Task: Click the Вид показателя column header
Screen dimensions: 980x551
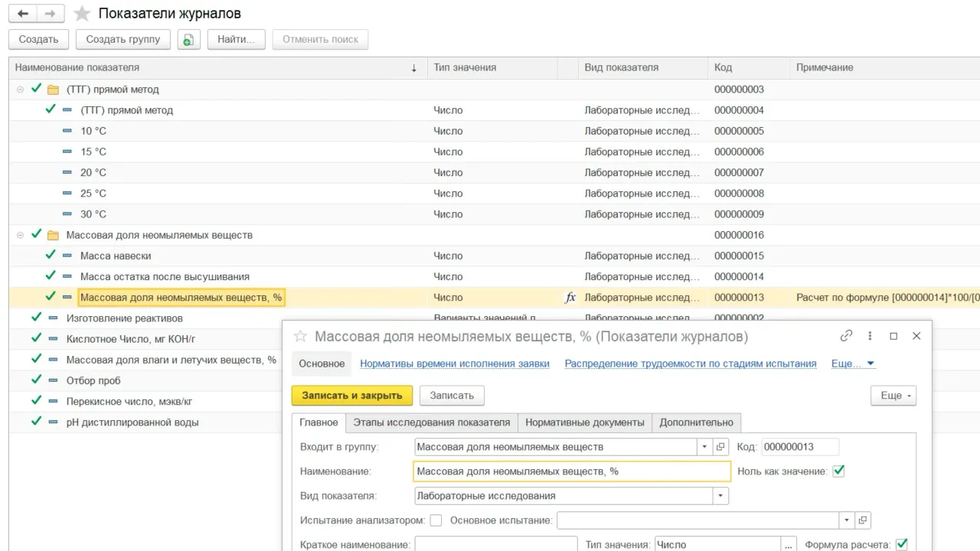Action: (642, 67)
